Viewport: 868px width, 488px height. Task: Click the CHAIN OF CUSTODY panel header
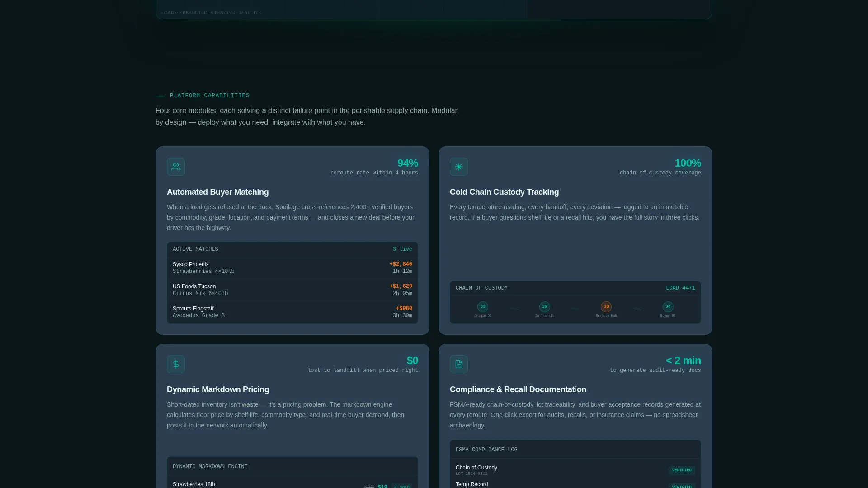pos(576,288)
